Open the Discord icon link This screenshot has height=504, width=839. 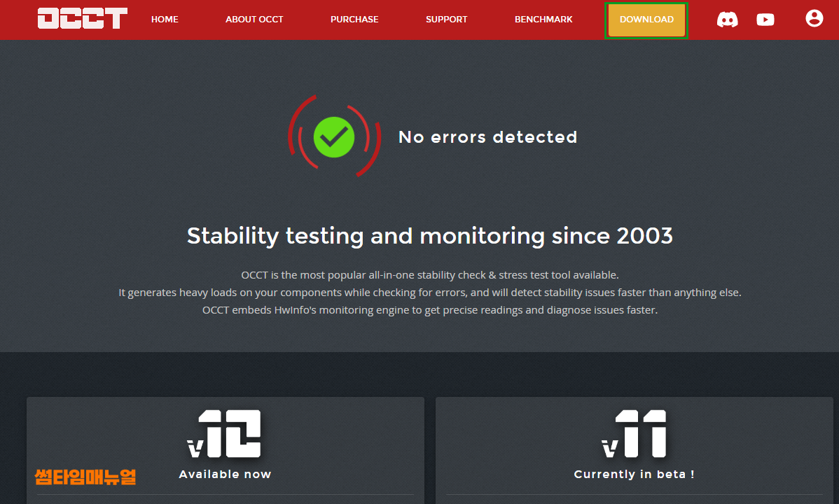coord(727,20)
